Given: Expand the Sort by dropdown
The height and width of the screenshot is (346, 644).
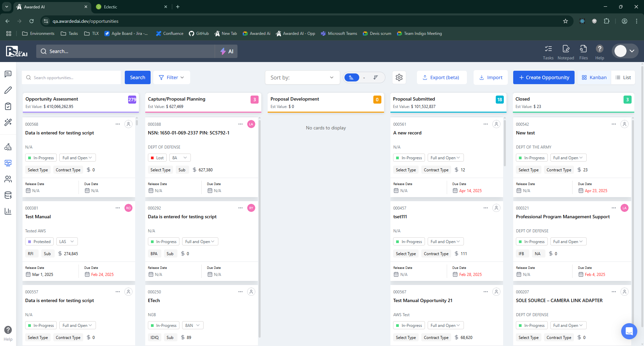Looking at the screenshot, I should coord(302,77).
